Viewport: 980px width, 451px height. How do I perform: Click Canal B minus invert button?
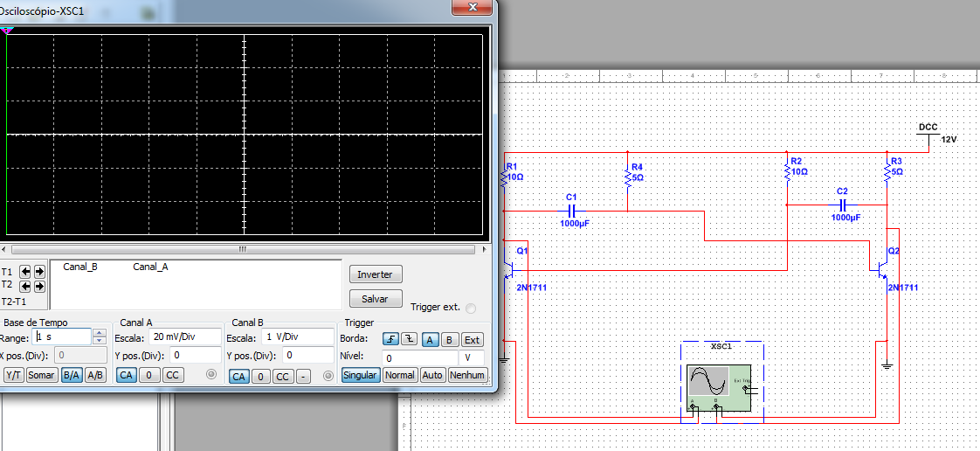303,377
